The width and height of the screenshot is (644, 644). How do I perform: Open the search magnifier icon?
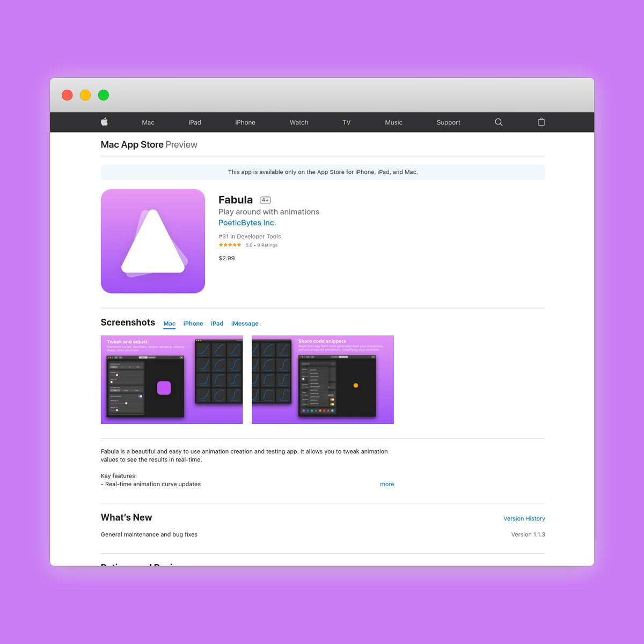click(x=499, y=122)
